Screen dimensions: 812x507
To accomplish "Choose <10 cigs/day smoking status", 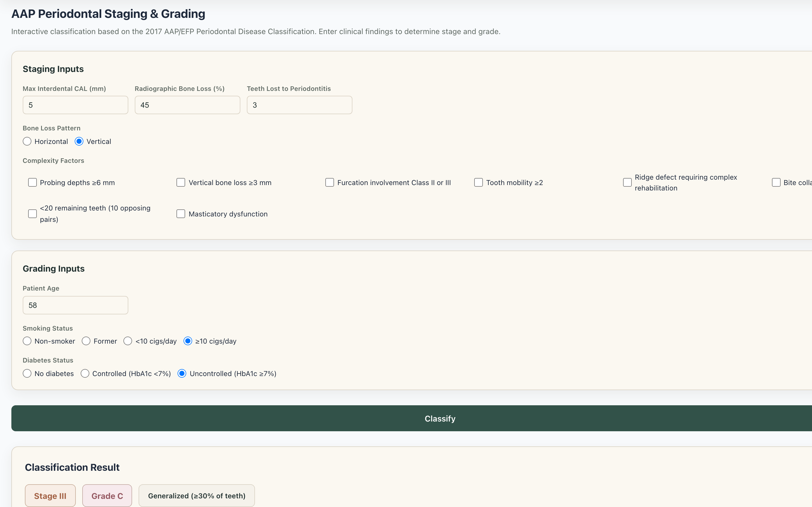I will (x=128, y=341).
